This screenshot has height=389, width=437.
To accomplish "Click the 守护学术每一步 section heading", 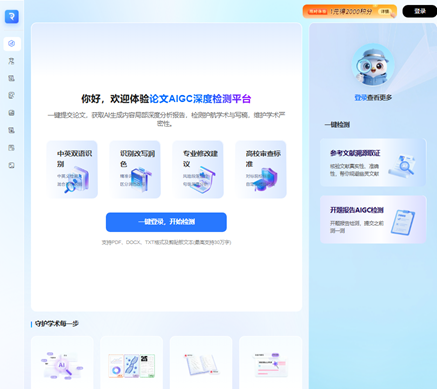I will (57, 324).
